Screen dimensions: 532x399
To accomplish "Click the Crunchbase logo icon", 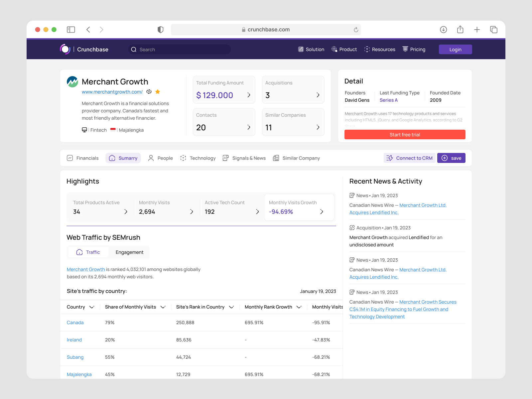I will (65, 49).
